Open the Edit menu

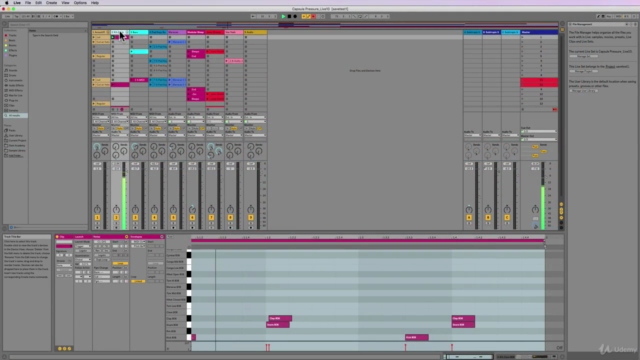38,3
